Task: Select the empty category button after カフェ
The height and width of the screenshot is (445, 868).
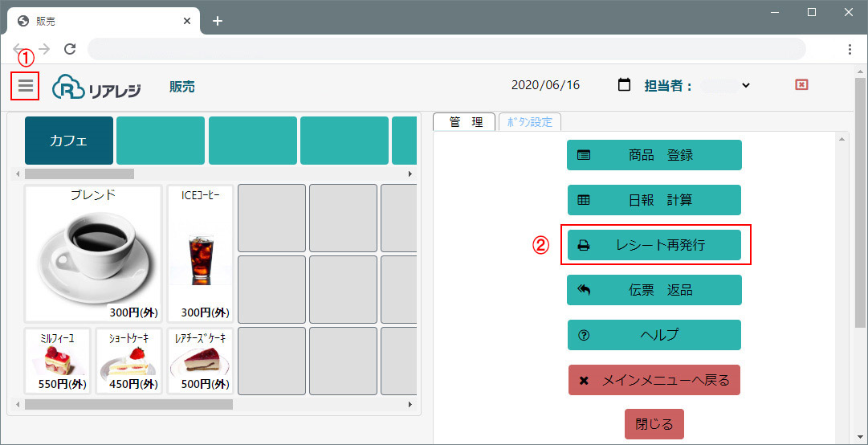Action: 161,141
